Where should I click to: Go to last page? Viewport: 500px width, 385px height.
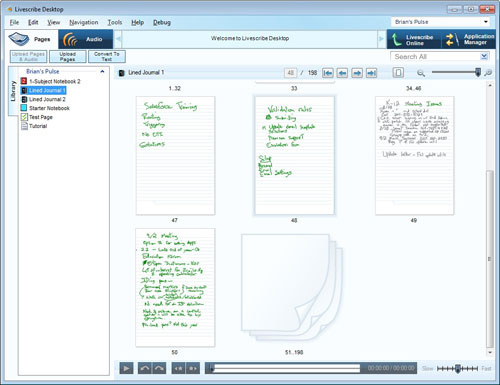click(371, 73)
